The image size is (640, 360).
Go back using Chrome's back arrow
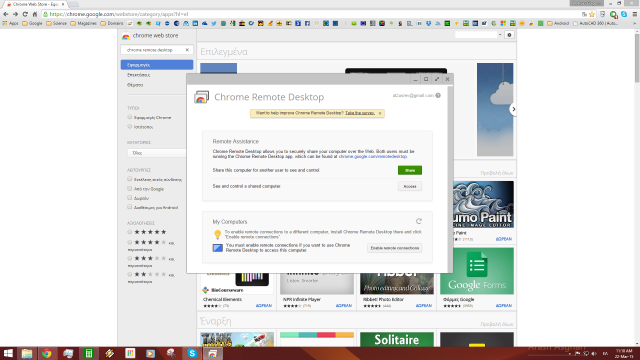point(6,14)
